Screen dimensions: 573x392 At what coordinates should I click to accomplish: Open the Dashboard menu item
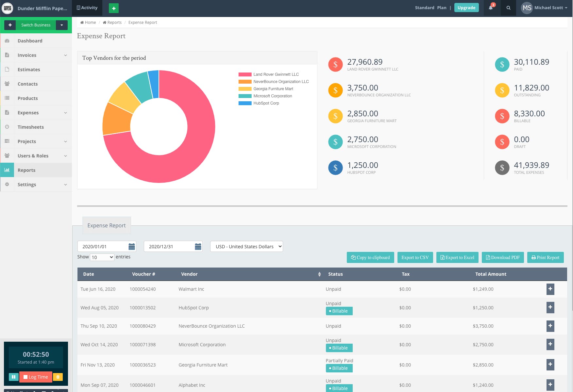click(x=36, y=41)
